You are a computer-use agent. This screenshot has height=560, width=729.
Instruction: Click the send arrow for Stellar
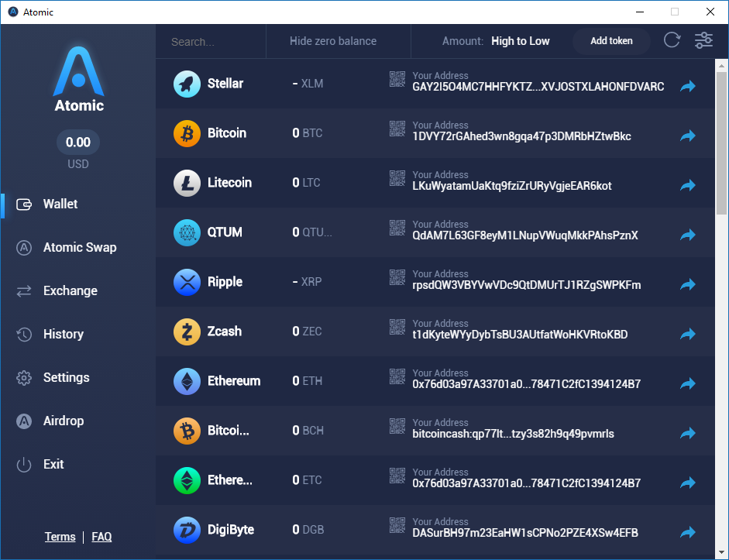click(x=688, y=86)
